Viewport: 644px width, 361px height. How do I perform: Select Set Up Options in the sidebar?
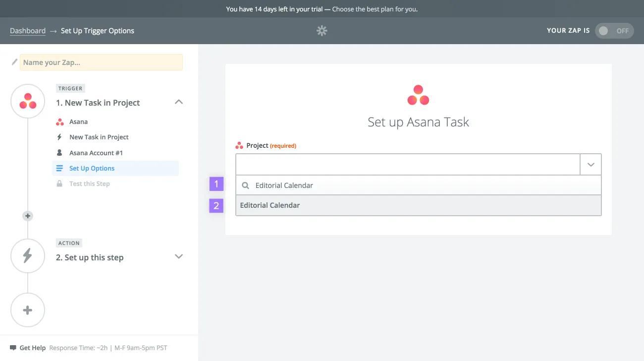click(92, 168)
